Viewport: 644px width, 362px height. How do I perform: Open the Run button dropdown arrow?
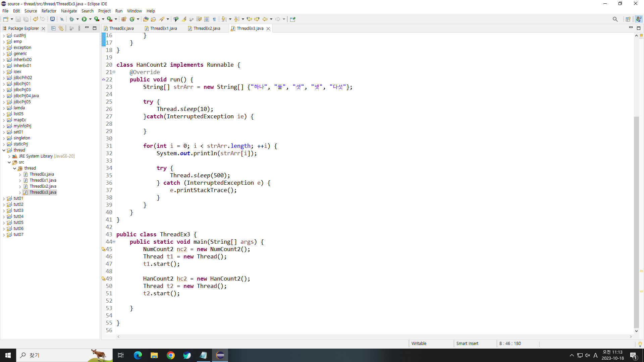tap(90, 19)
